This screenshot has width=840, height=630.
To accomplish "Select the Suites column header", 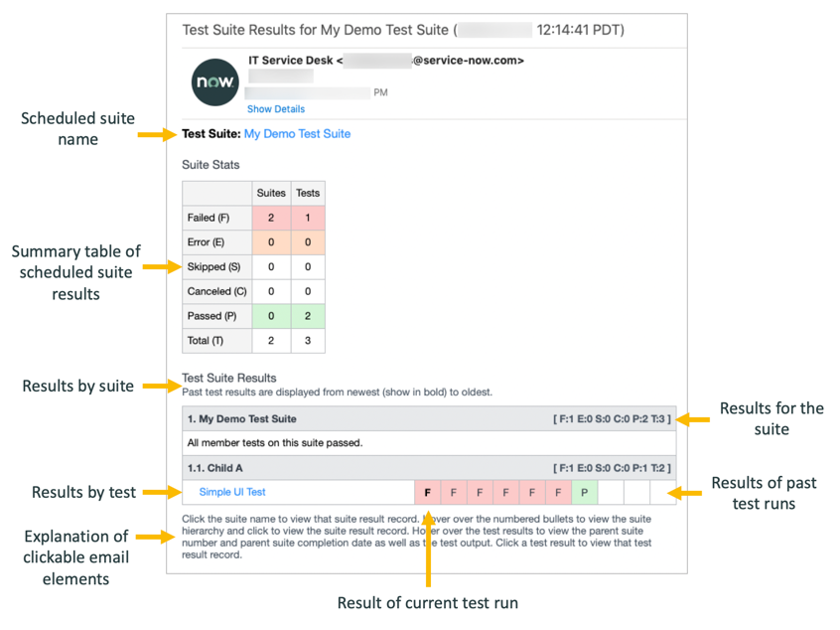I will pos(271,193).
